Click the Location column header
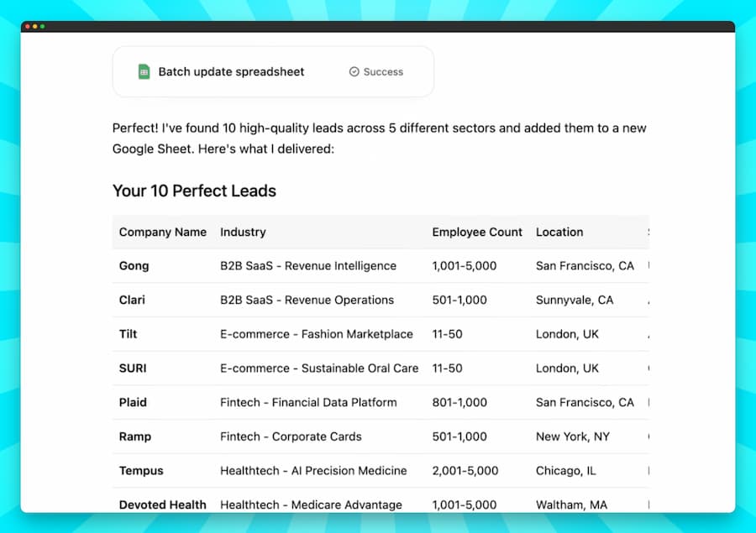Image resolution: width=756 pixels, height=533 pixels. click(x=559, y=232)
